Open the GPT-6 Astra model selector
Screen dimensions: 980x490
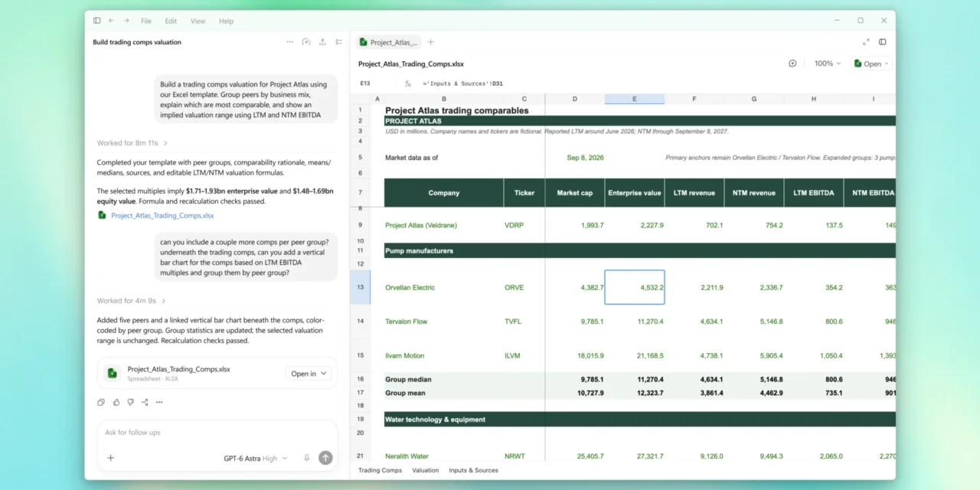tap(256, 458)
